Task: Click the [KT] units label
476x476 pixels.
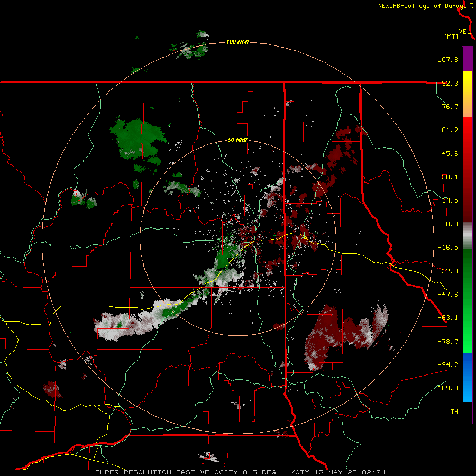Action: pos(452,36)
